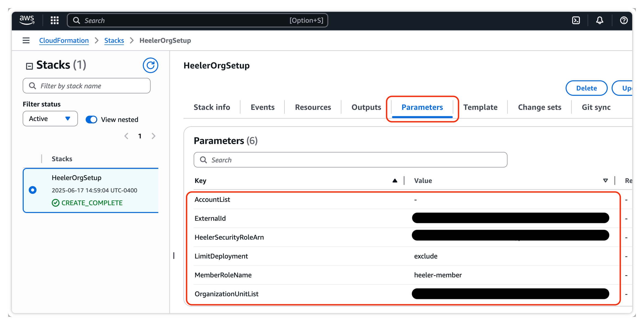
Task: Click the ExternalId parameter key
Action: (x=210, y=218)
